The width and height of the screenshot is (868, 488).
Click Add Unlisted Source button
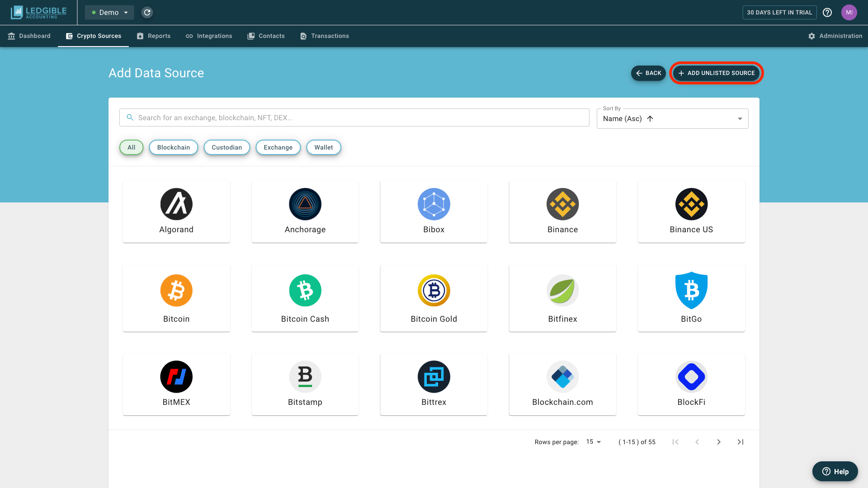click(717, 73)
